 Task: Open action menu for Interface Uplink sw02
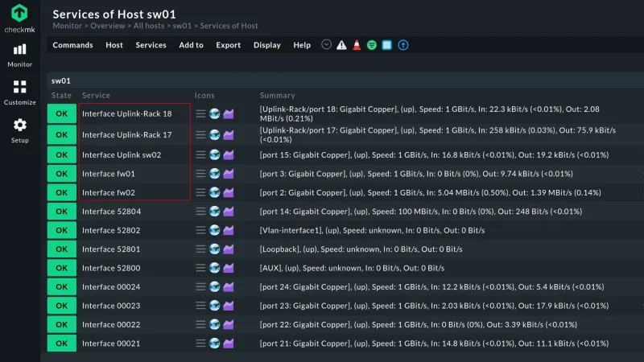pyautogui.click(x=200, y=154)
